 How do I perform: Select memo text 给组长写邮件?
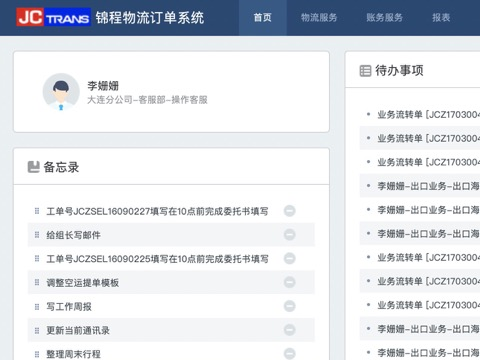(73, 235)
